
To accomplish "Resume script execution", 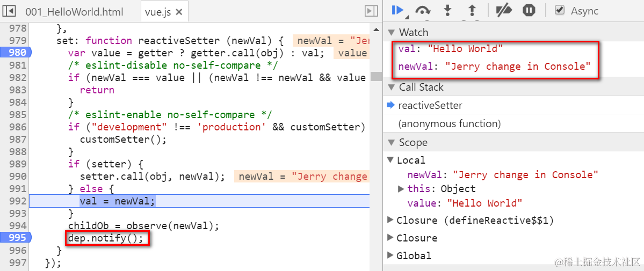I will [x=398, y=11].
